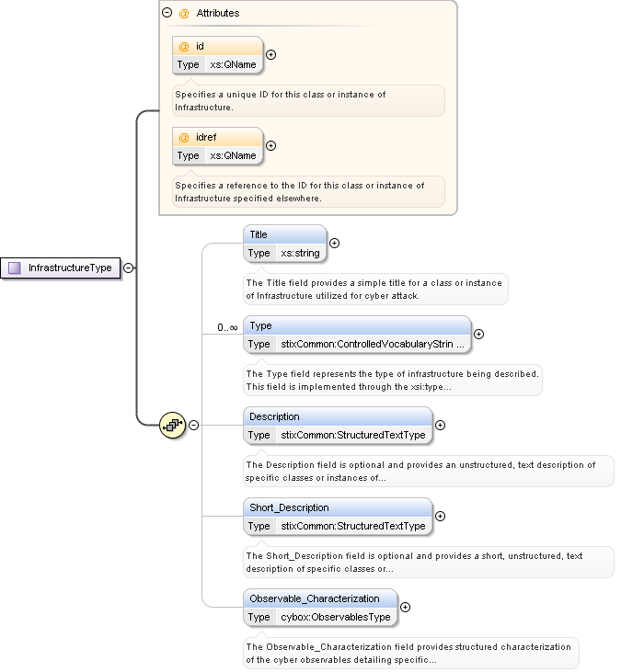Expand the Observable_Characterization element
This screenshot has width=621, height=672.
click(406, 608)
